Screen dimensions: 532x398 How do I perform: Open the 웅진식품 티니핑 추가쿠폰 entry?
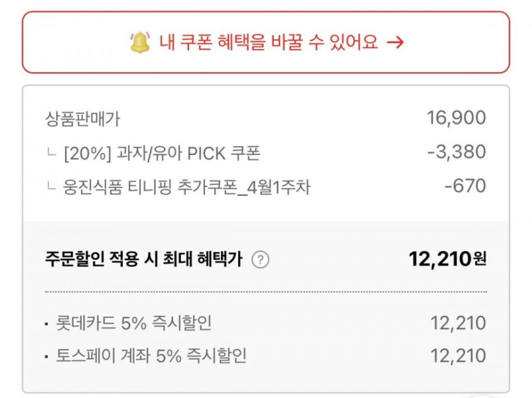[x=187, y=188]
